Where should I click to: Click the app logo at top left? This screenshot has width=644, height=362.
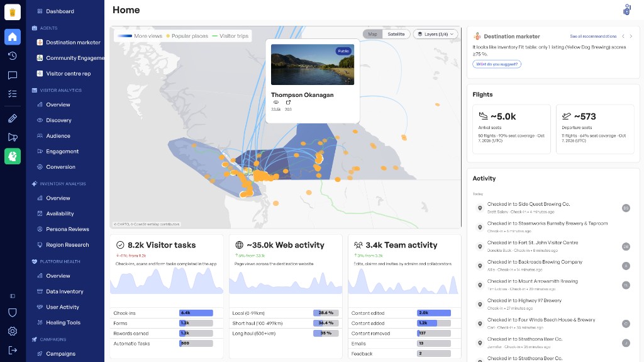(x=13, y=11)
